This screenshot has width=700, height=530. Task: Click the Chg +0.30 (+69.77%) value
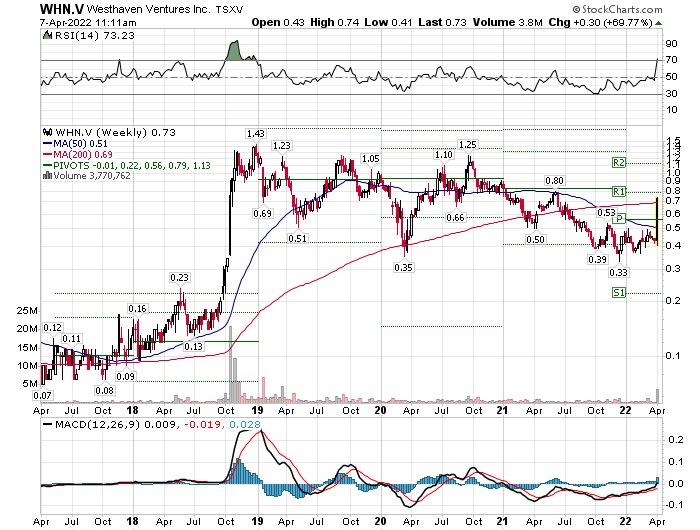[600, 22]
